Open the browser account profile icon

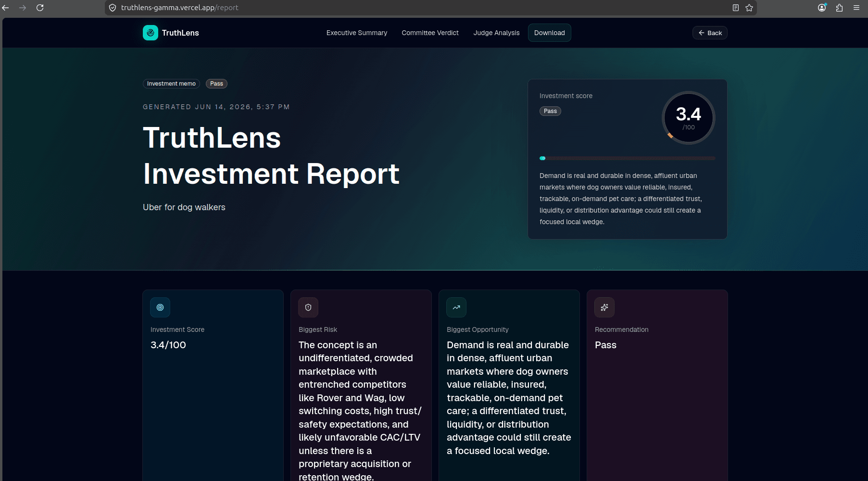[822, 8]
